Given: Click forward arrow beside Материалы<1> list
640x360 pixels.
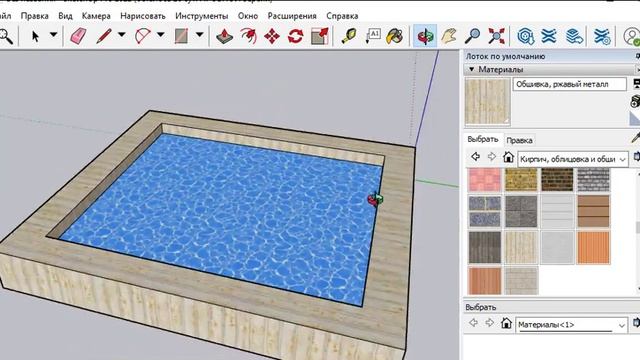Looking at the screenshot, I should (489, 323).
